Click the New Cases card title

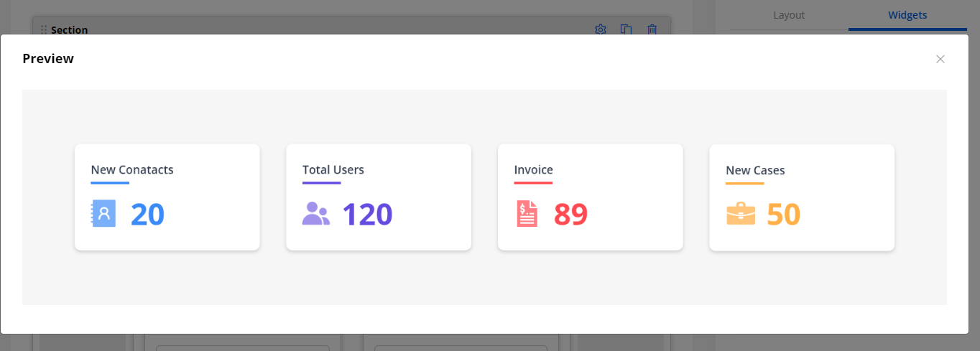click(755, 171)
